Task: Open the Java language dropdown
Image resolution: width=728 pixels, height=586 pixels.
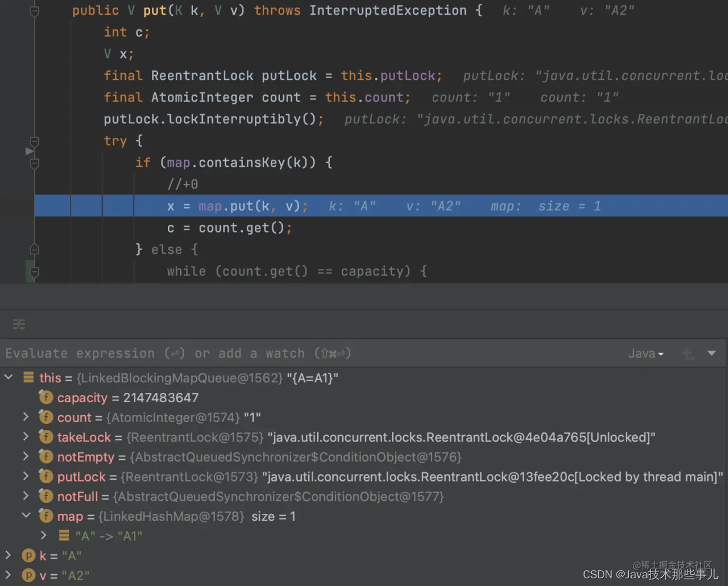Action: pos(646,353)
